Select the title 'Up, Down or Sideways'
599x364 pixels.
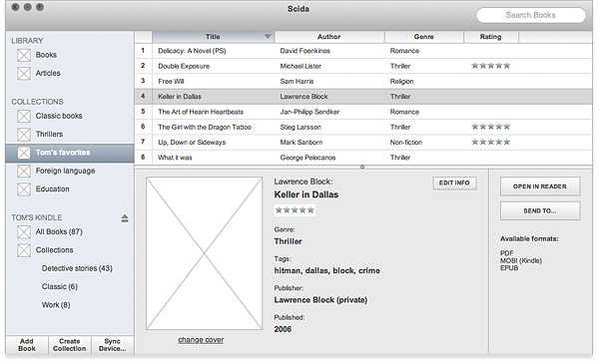point(192,143)
